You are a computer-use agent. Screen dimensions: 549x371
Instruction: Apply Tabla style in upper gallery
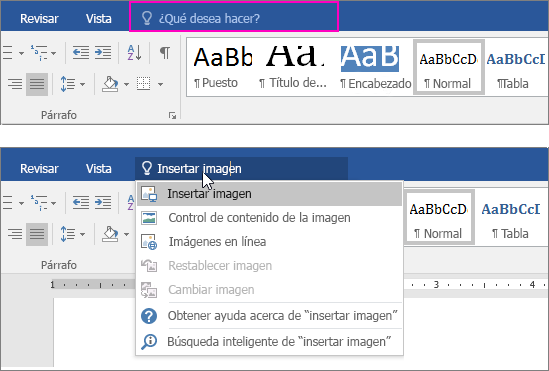coord(515,67)
